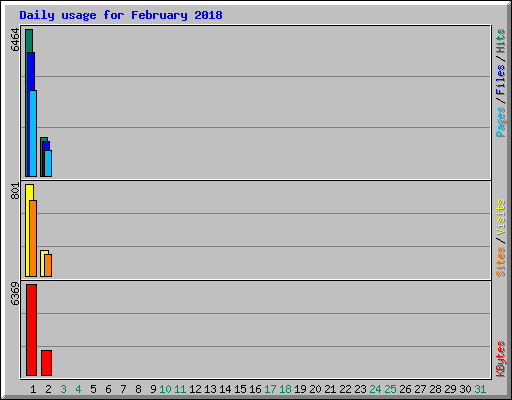Click the day 2 red KBytes bar
Viewport: 512px width, 400px height.
click(46, 363)
